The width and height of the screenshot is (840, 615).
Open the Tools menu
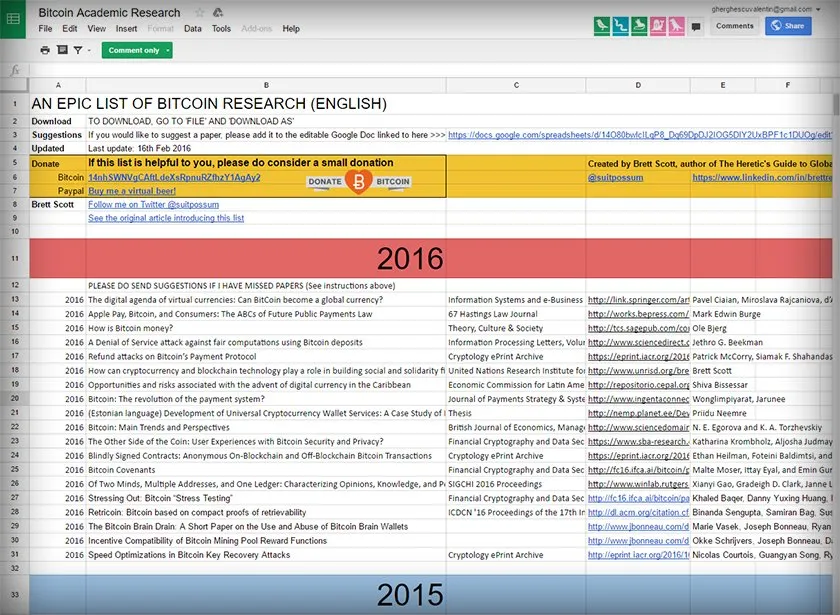(x=221, y=28)
